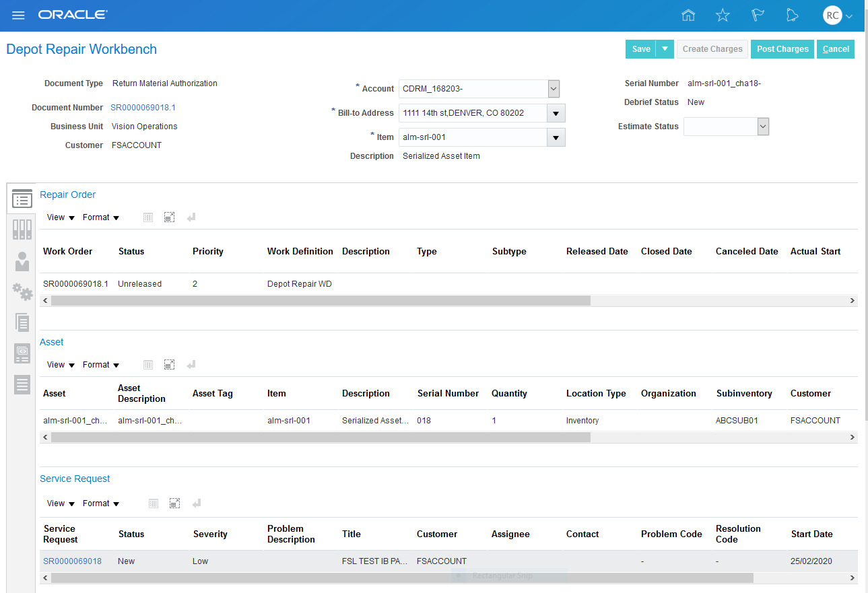Click the Repair Order table horizontal scrollbar
868x593 pixels.
click(x=321, y=301)
